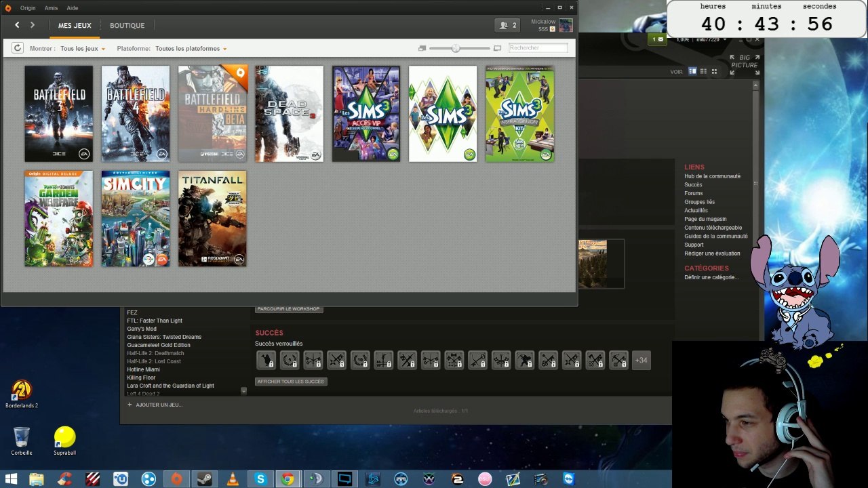Open the Forums link in Steam
The width and height of the screenshot is (868, 488).
click(x=694, y=193)
